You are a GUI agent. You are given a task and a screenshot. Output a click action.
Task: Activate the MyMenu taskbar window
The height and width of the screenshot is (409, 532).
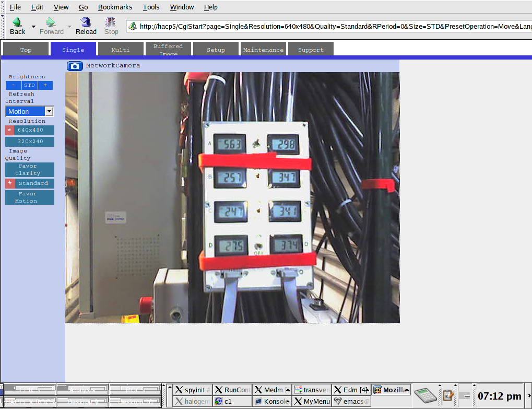(312, 401)
